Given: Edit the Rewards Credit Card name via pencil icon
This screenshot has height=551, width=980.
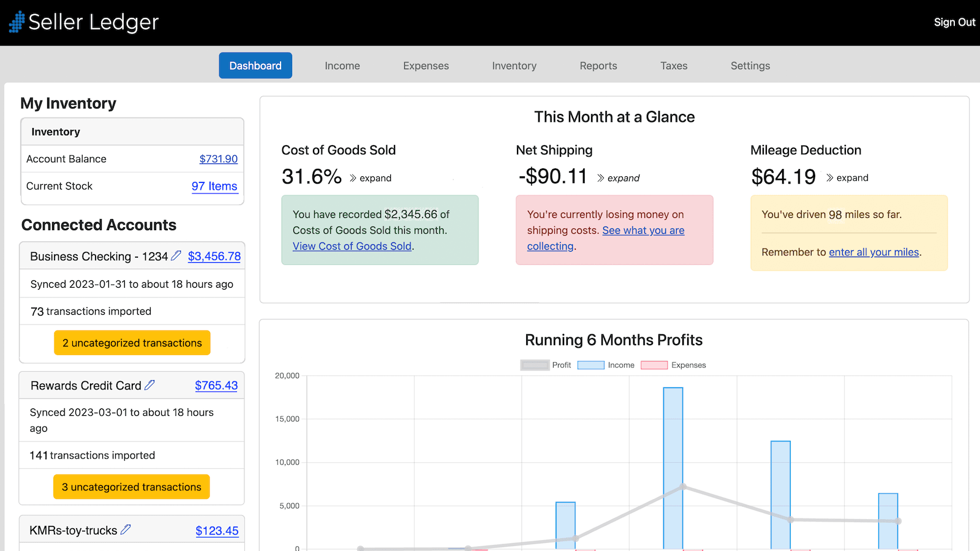Looking at the screenshot, I should pos(150,384).
